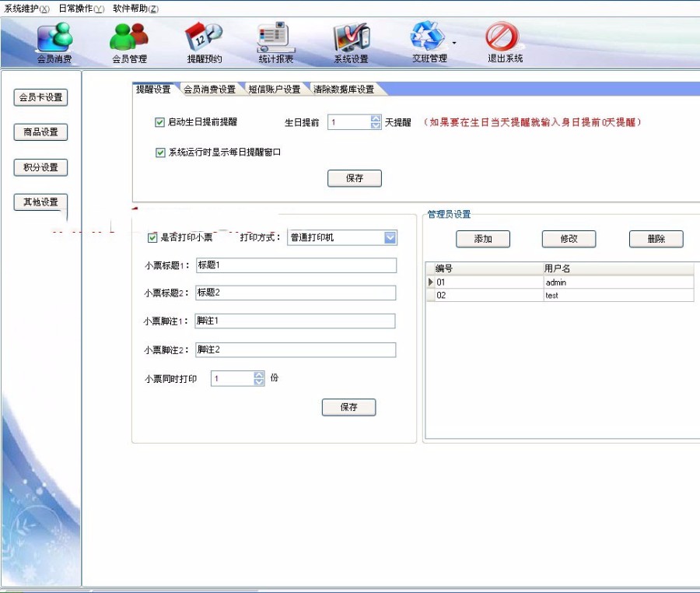Save reminder settings with upper 保存 button
Screen dimensions: 700x593
coord(355,178)
